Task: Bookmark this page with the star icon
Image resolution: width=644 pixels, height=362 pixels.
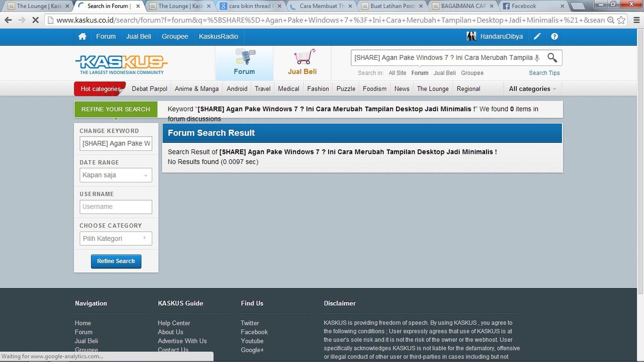Action: (621, 20)
